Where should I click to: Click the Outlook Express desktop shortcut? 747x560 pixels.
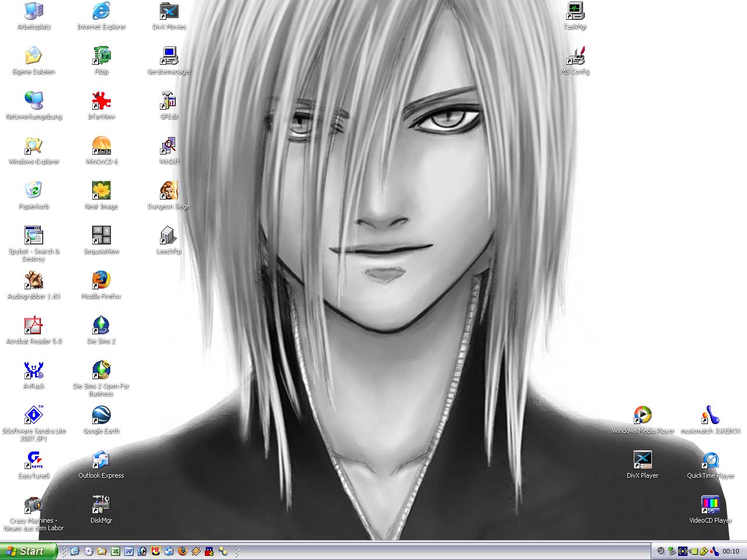coord(102,465)
